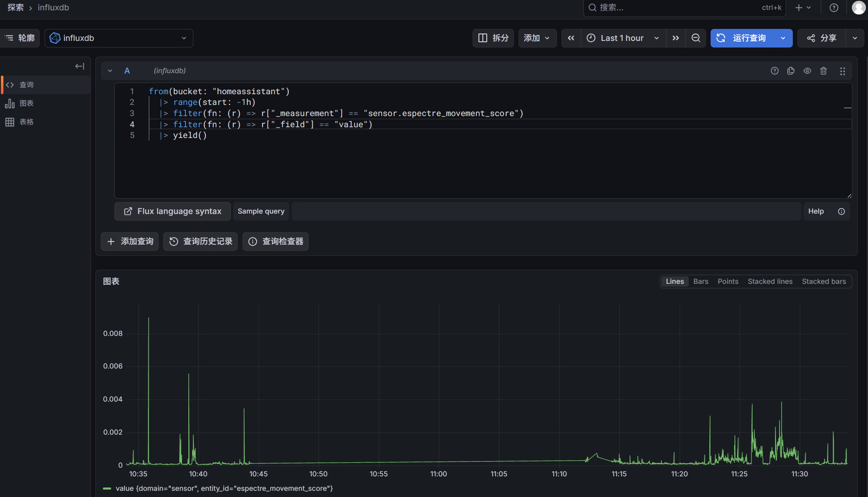The width and height of the screenshot is (868, 497).
Task: Select Bars graph style
Action: pos(701,281)
